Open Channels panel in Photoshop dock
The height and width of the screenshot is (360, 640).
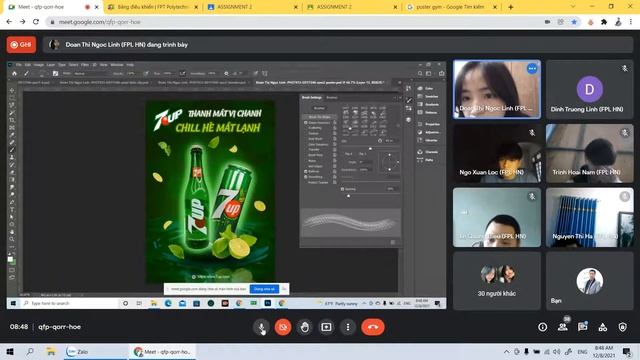pos(428,152)
